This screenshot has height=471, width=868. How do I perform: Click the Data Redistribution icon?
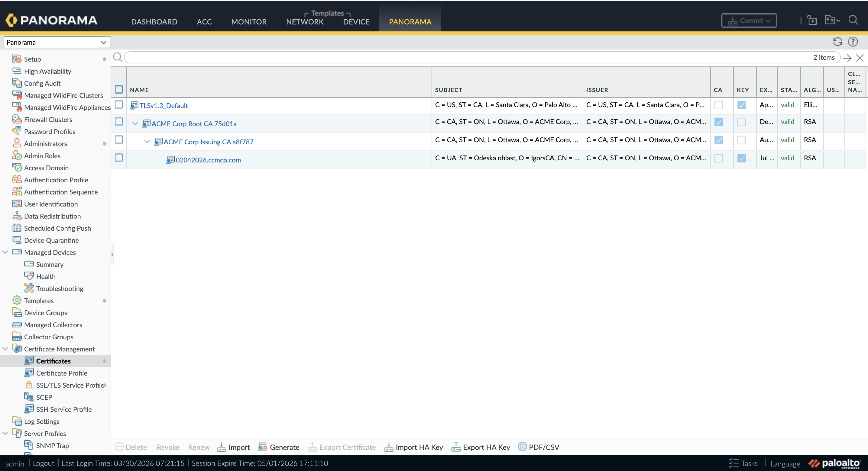(x=17, y=216)
